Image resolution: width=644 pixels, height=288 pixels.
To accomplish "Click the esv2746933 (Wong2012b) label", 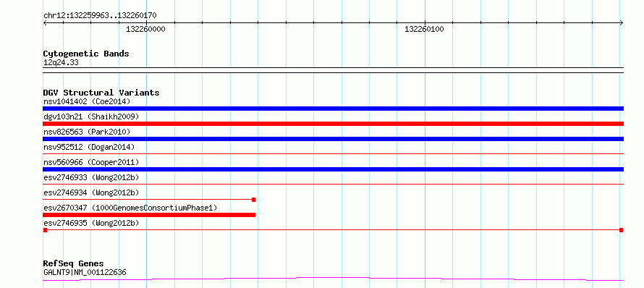I will 91,177.
